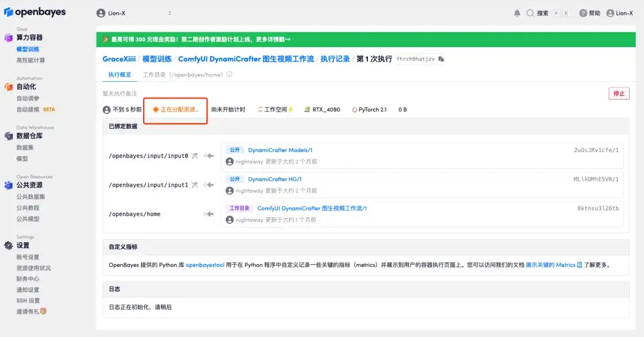Screen dimensions: 644x337
Task: Click 设置 gear icon in sidebar
Action: click(8, 246)
